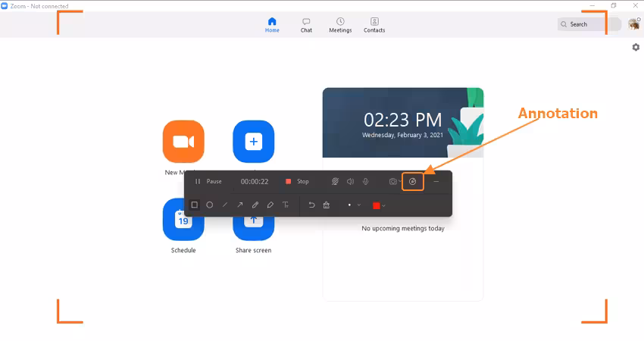Undo the last annotation
644x341 pixels.
point(311,205)
